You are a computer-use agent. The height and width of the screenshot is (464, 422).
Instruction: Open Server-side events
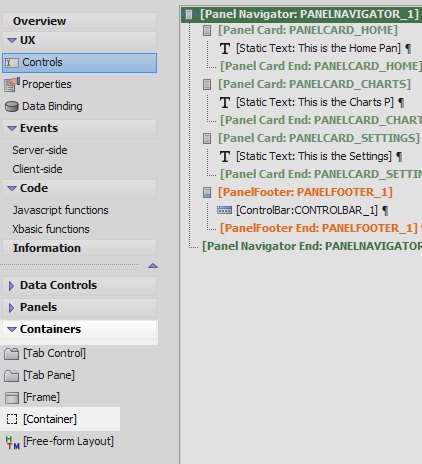point(40,150)
